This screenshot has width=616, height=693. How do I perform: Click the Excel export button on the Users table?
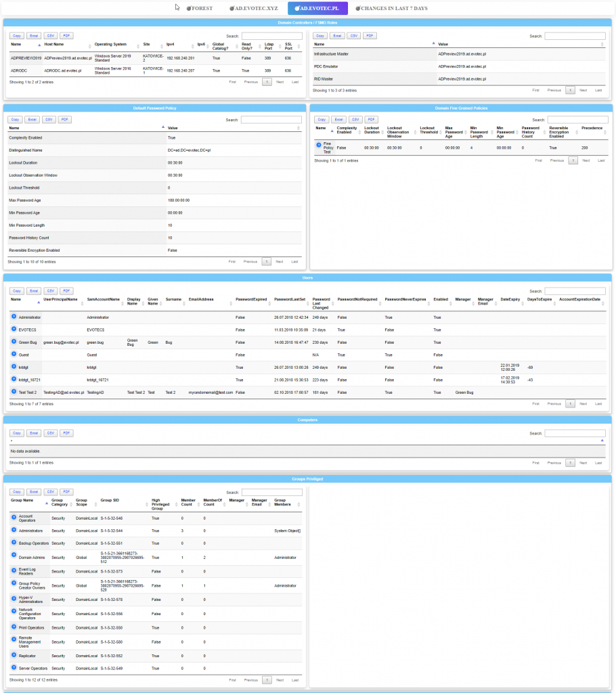tap(33, 290)
